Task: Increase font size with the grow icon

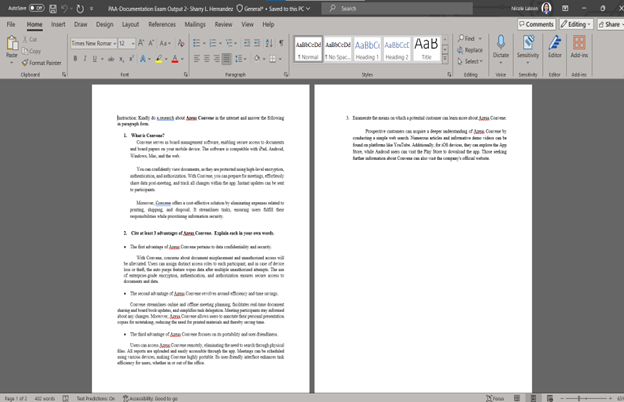Action: click(x=140, y=43)
